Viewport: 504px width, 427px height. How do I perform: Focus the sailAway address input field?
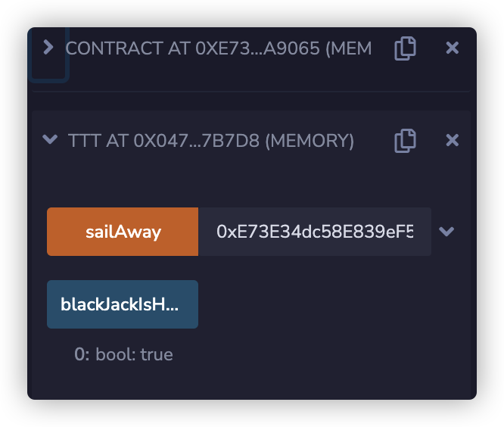[x=314, y=232]
